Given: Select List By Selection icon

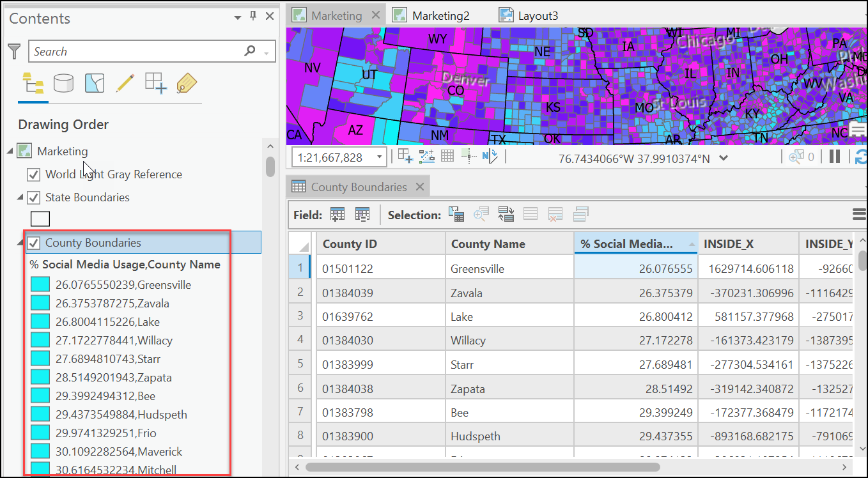Looking at the screenshot, I should pyautogui.click(x=95, y=83).
